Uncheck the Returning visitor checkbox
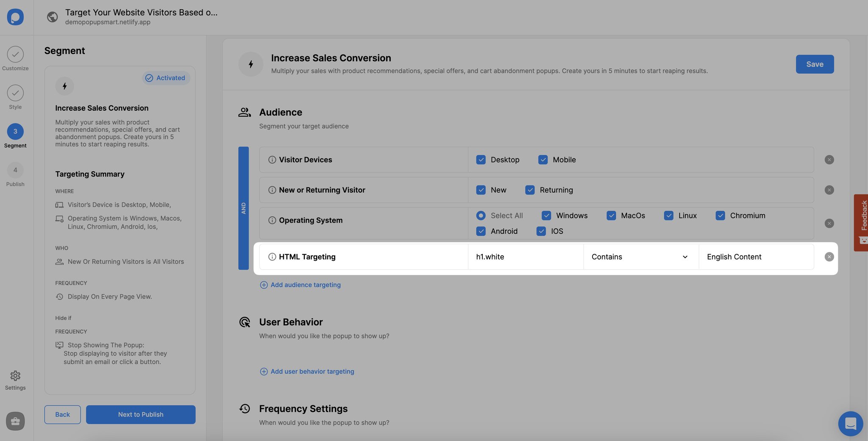Viewport: 868px width, 441px height. 530,190
